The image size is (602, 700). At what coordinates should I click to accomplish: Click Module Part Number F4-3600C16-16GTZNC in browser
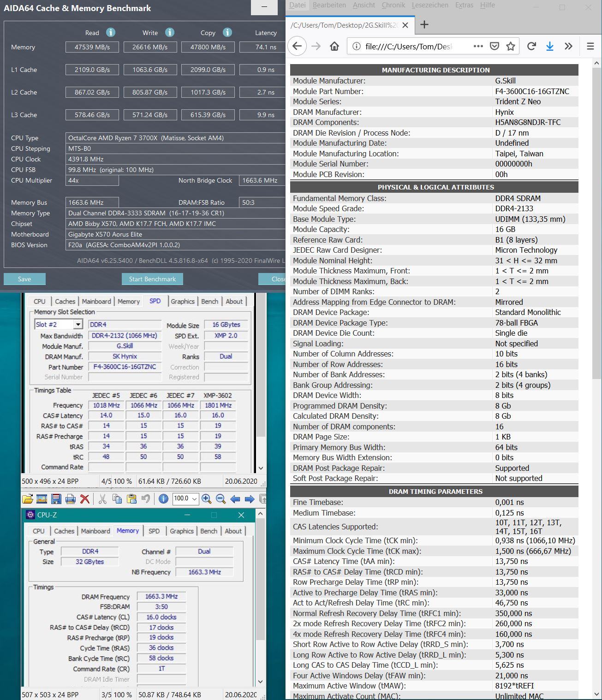coord(532,91)
